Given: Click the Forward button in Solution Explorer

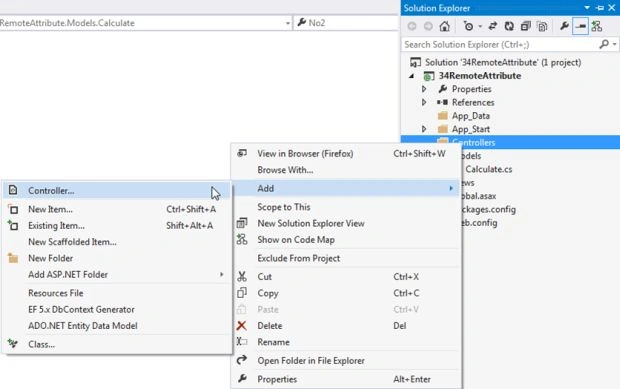Looking at the screenshot, I should coord(428,26).
